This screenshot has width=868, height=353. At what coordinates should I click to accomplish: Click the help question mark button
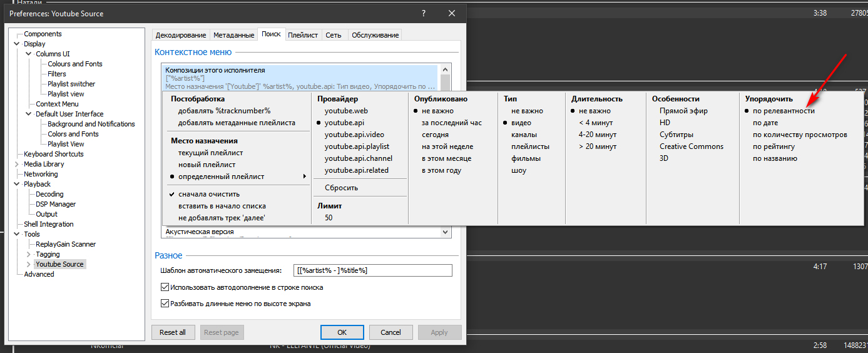tap(423, 13)
